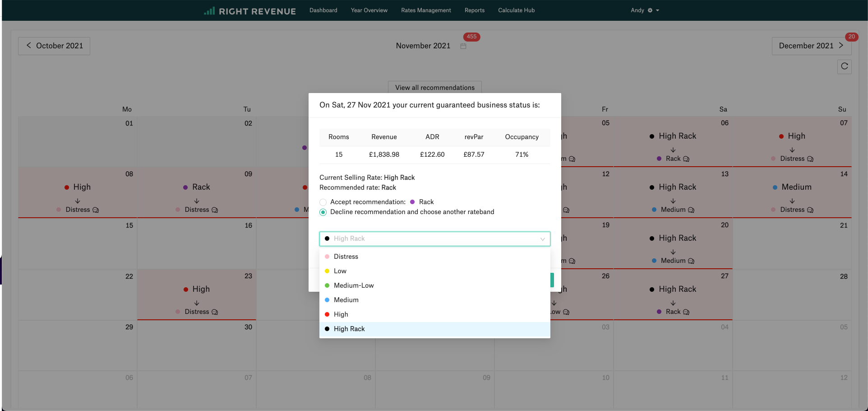Click the 455 badge above November 2021

[x=471, y=37]
